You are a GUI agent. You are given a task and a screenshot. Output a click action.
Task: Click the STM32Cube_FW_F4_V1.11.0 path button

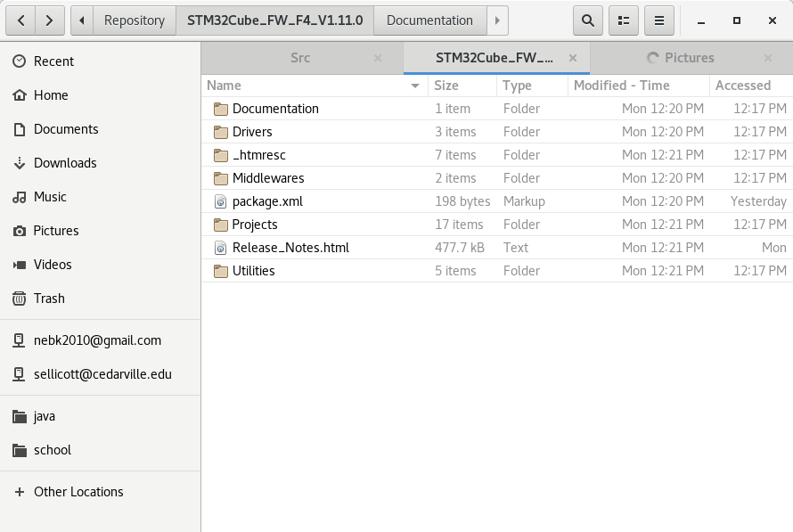[x=275, y=20]
